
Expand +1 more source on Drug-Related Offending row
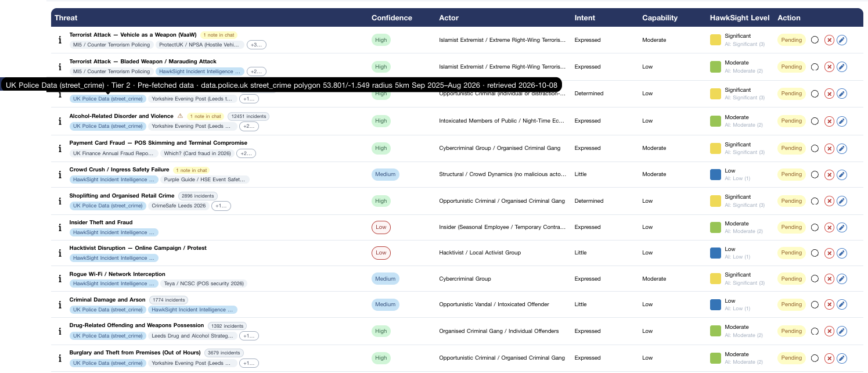coord(249,336)
